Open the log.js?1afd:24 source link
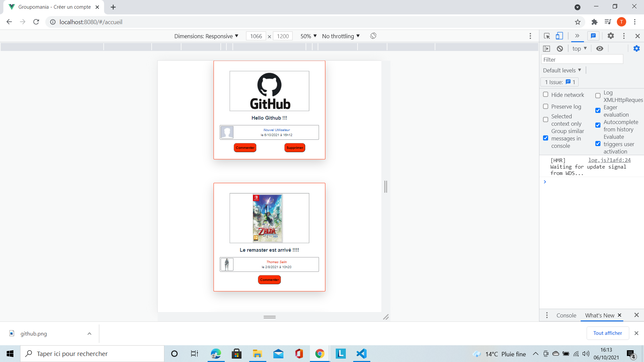 (x=609, y=160)
